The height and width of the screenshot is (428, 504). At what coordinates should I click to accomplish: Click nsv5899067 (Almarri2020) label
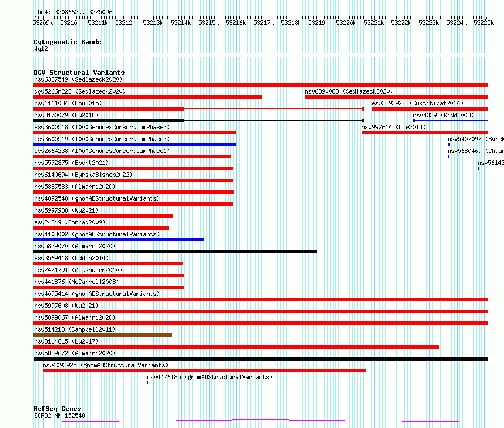75,317
